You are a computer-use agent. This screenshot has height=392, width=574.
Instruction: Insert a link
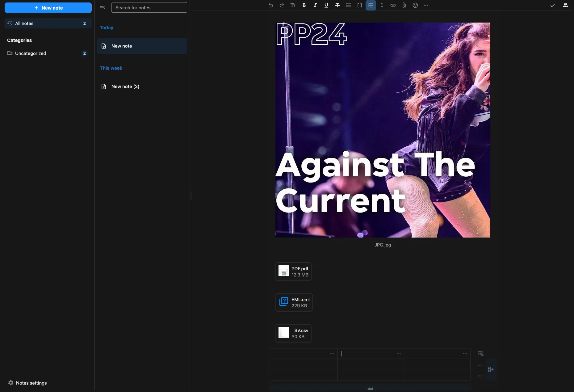tap(393, 5)
